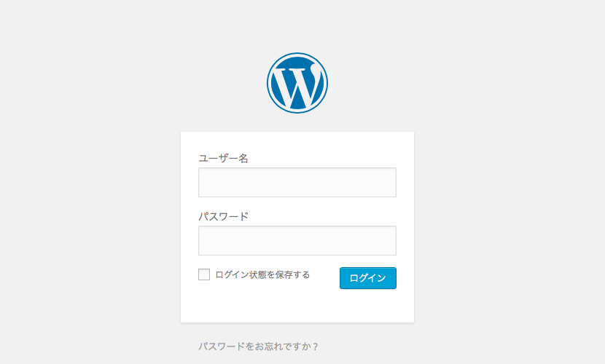Click into the パスワード input box
The height and width of the screenshot is (364, 605).
pos(297,240)
